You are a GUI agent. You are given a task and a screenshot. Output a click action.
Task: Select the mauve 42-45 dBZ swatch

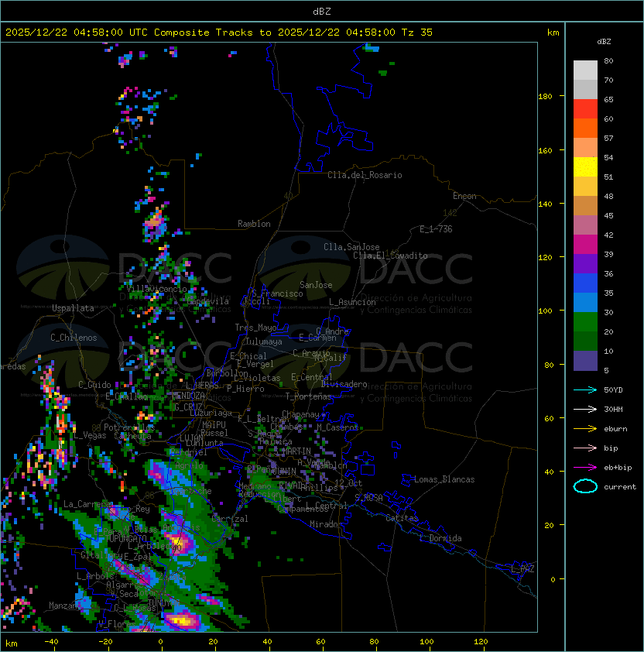[585, 225]
